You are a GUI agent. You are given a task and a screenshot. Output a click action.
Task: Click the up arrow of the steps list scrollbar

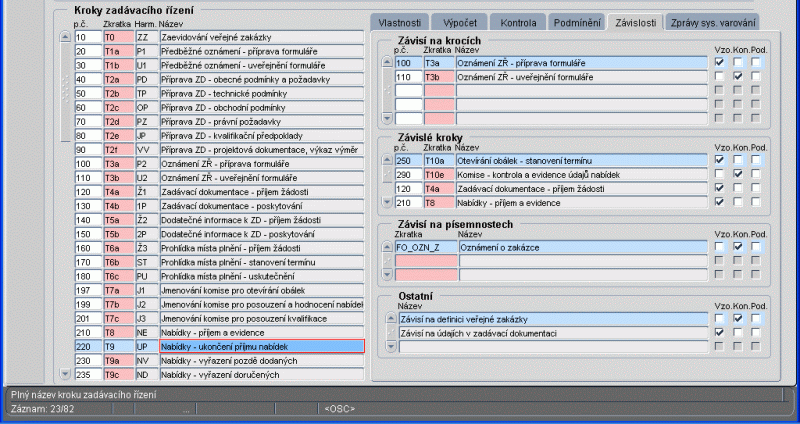tap(65, 37)
